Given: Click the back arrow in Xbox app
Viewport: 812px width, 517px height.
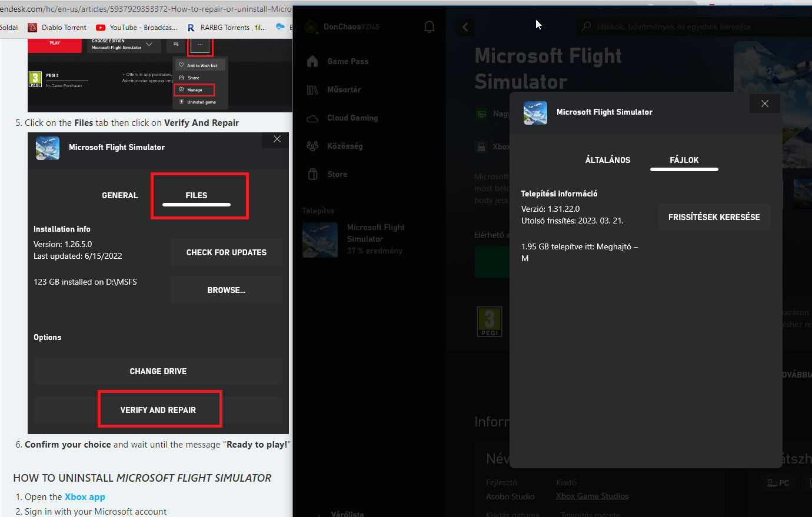Looking at the screenshot, I should (465, 27).
